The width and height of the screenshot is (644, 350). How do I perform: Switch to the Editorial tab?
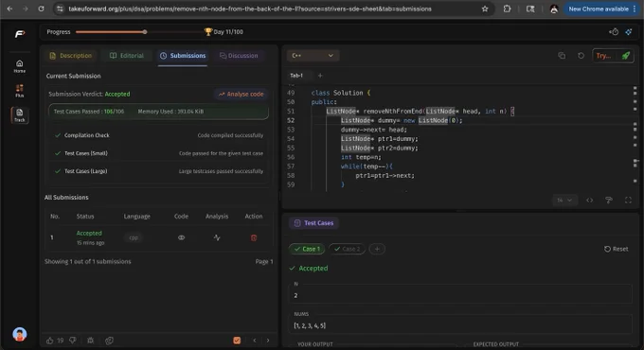click(x=127, y=56)
